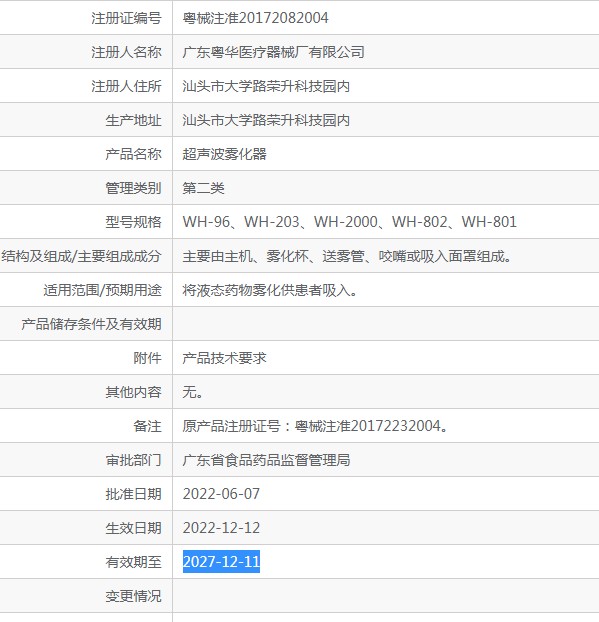Click registration number 粤械注准20172082004
599x622 pixels.
point(255,18)
